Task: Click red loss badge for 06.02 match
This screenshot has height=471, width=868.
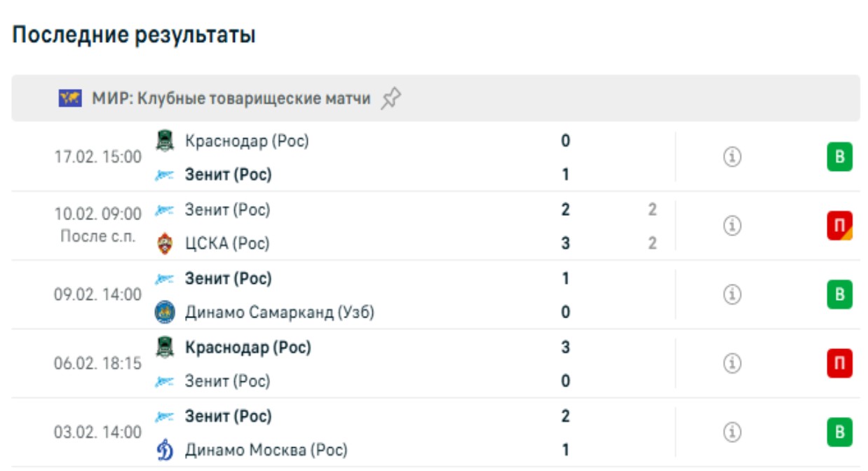Action: 839,364
